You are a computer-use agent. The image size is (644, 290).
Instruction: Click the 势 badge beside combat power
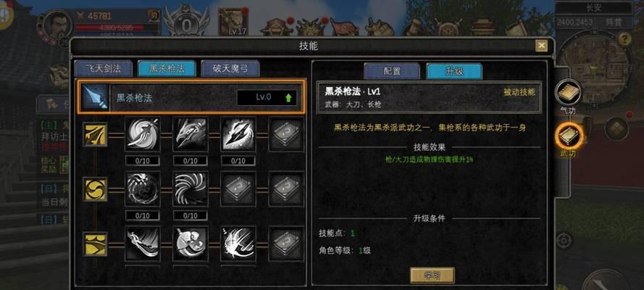click(154, 16)
